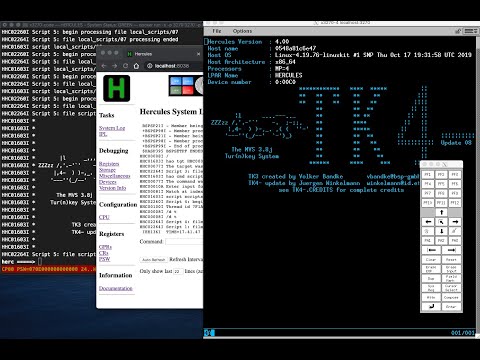This screenshot has height=360, width=480.
Task: Click the PF1 key on the keypad
Action: [x=428, y=174]
